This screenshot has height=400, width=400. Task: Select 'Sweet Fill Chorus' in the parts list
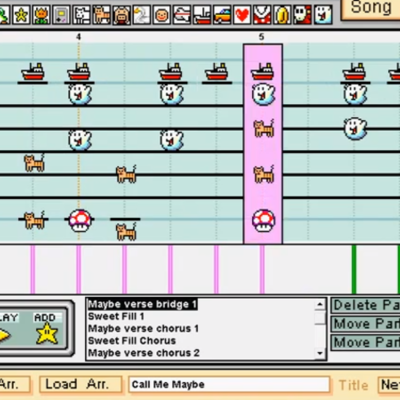tap(132, 341)
